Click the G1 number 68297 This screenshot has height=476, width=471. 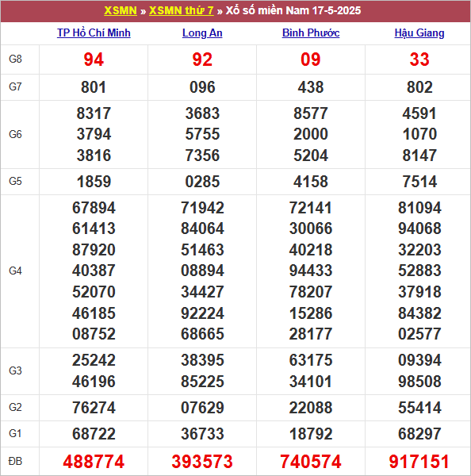coord(419,434)
